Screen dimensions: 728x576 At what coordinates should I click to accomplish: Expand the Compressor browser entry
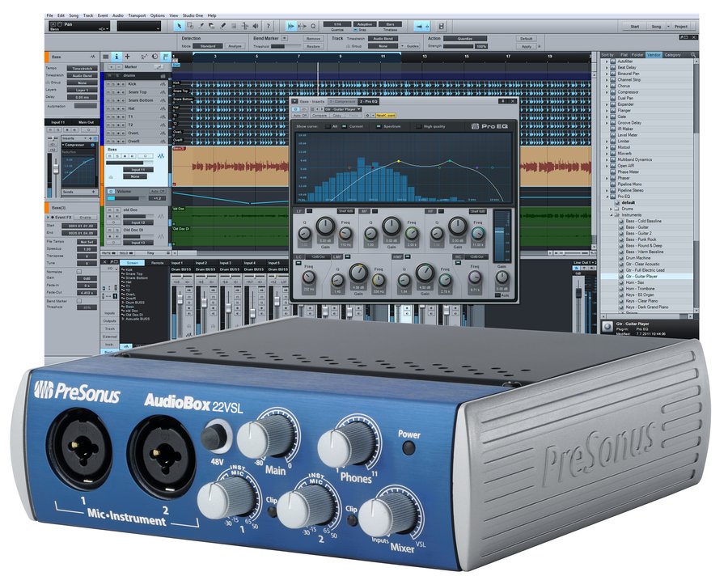point(607,92)
